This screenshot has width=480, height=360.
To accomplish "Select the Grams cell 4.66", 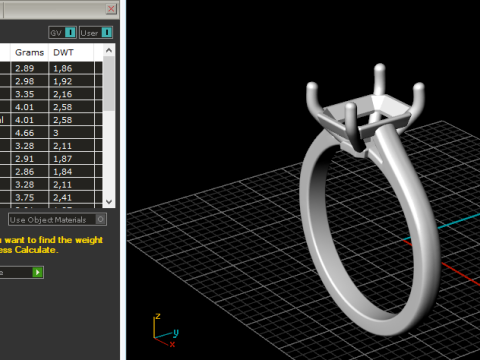I will point(30,133).
